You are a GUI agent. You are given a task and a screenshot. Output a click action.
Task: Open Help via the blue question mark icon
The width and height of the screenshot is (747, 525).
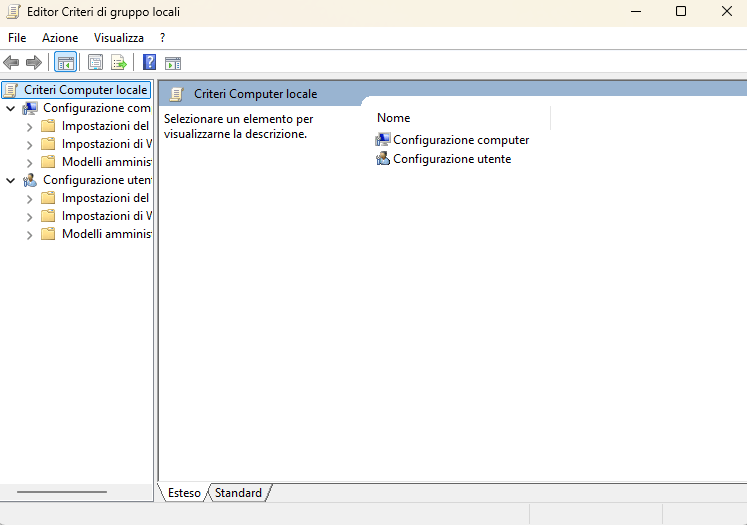tap(149, 62)
